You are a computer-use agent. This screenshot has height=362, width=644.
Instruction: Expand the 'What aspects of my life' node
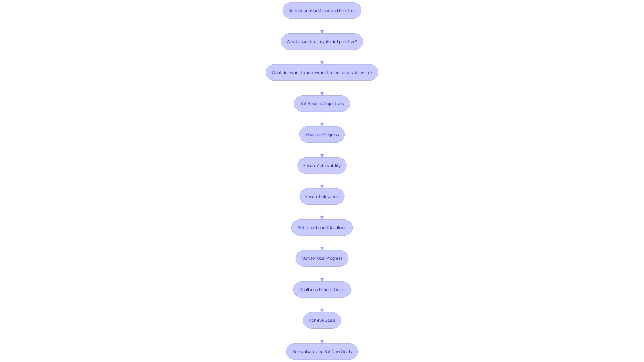click(322, 41)
